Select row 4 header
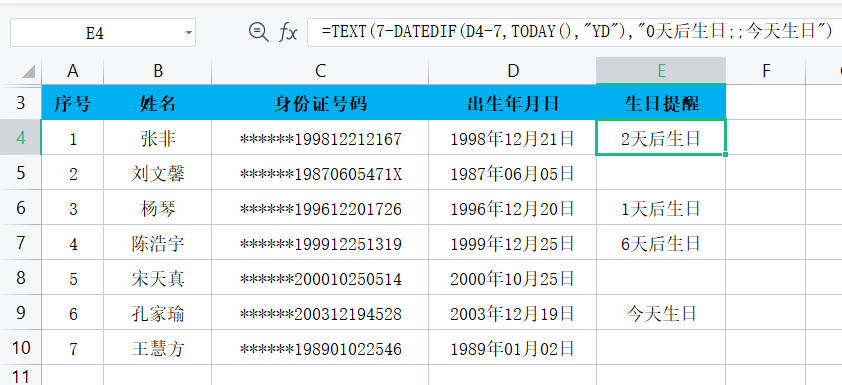Image resolution: width=842 pixels, height=385 pixels. coord(20,137)
